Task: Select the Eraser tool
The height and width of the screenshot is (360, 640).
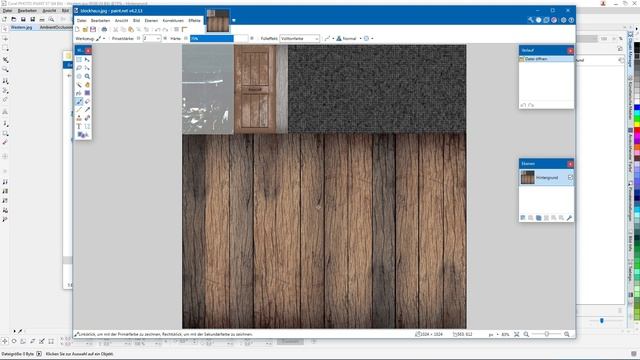Action: point(87,101)
